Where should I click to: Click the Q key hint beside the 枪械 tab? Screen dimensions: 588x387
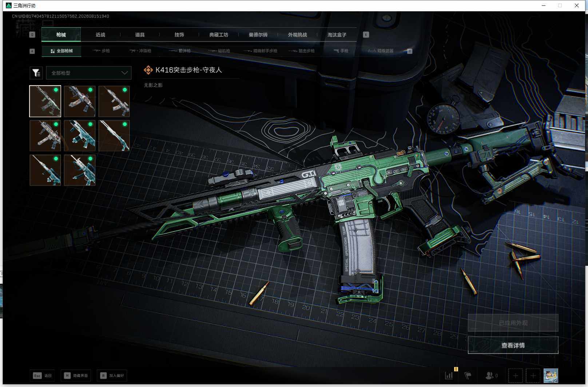[x=32, y=35]
